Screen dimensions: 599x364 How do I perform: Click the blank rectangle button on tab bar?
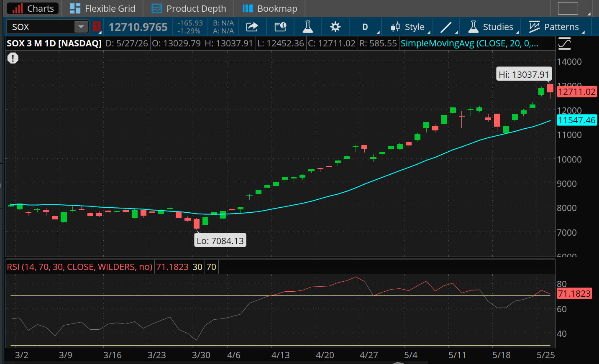[568, 8]
